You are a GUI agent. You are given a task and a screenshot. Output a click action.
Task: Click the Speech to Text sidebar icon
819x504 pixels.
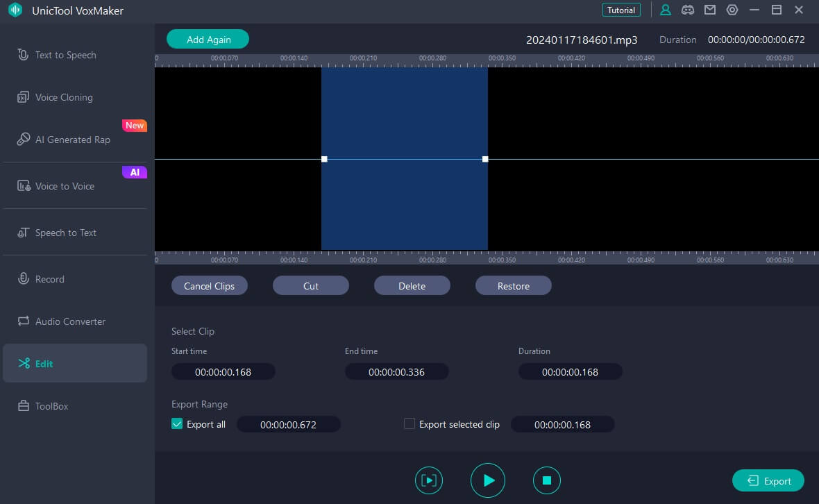pyautogui.click(x=23, y=233)
